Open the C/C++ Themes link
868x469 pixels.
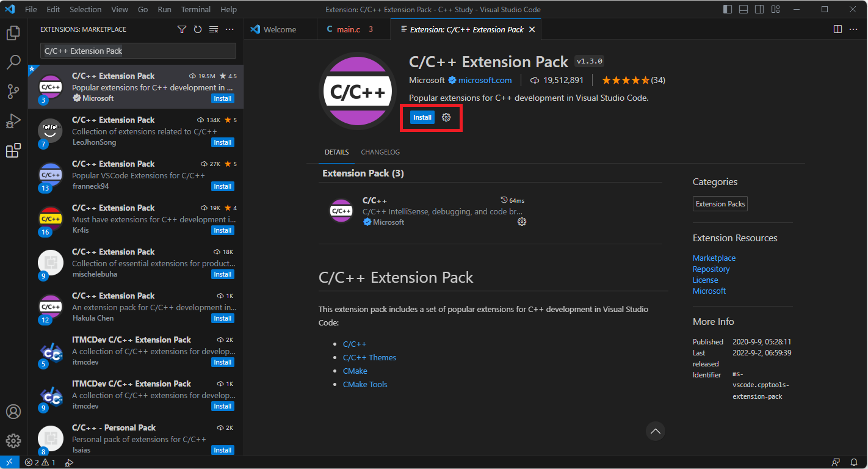[x=369, y=357]
